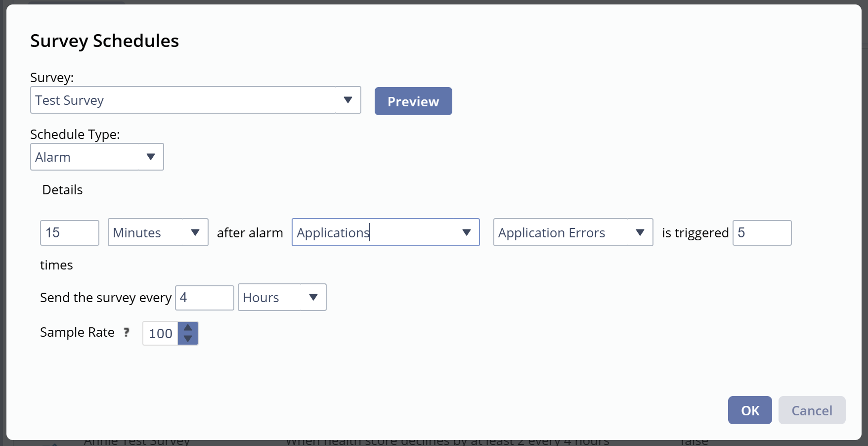Click the Applications alarm category arrow
This screenshot has width=868, height=446.
pyautogui.click(x=466, y=232)
